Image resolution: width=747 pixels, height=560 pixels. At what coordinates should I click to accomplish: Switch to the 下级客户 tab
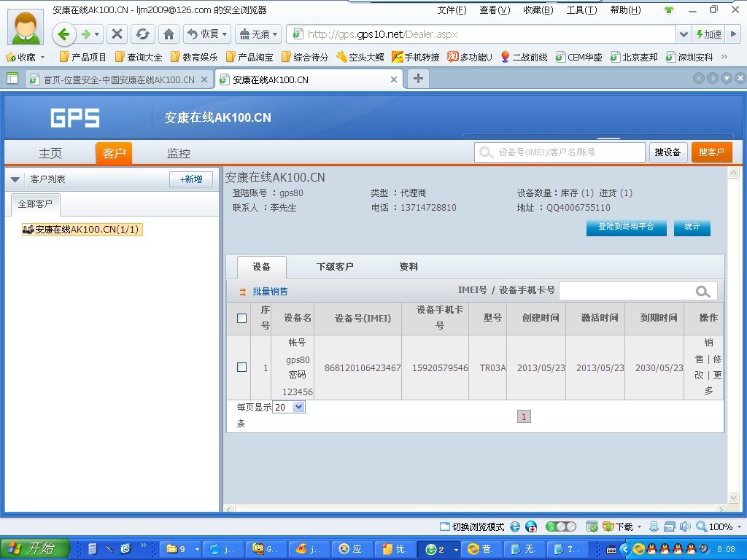tap(334, 267)
